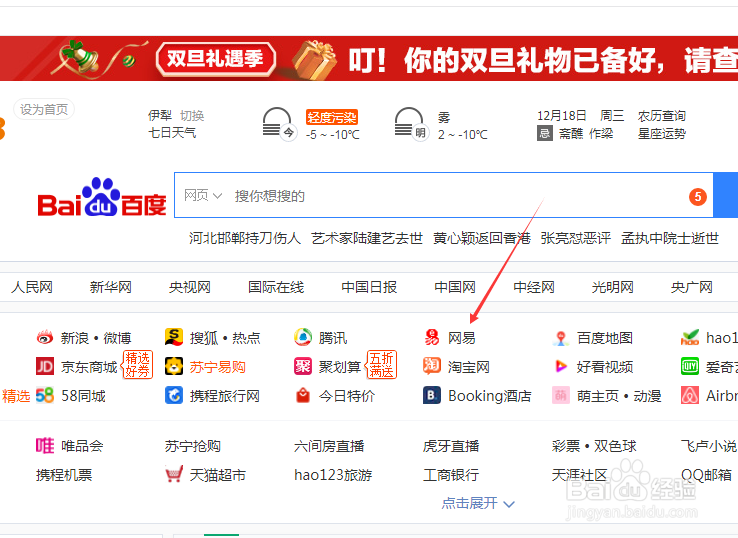Image resolution: width=738 pixels, height=538 pixels.
Task: Open the 农历查询 link
Action: (662, 116)
